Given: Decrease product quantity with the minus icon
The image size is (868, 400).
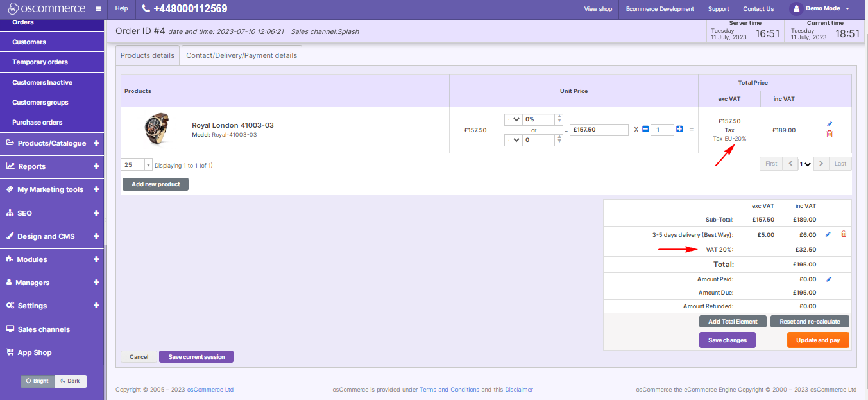Looking at the screenshot, I should point(645,128).
